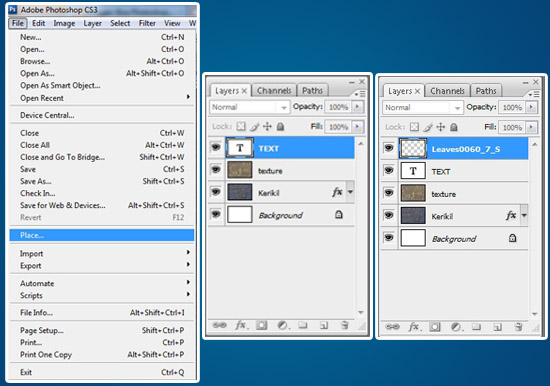Click TEXT layer T thumbnail in left panel
This screenshot has width=550, height=386.
(240, 148)
